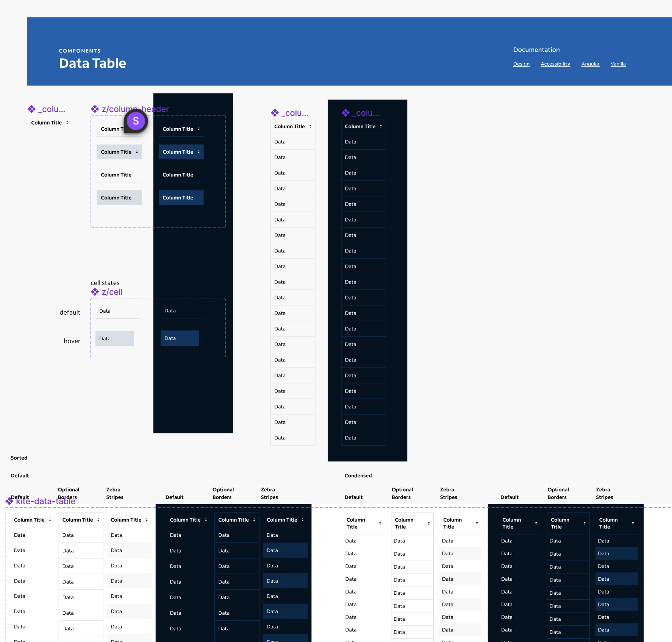The height and width of the screenshot is (642, 672).
Task: Click the 'COMPONENTS' overline text
Action: point(80,51)
